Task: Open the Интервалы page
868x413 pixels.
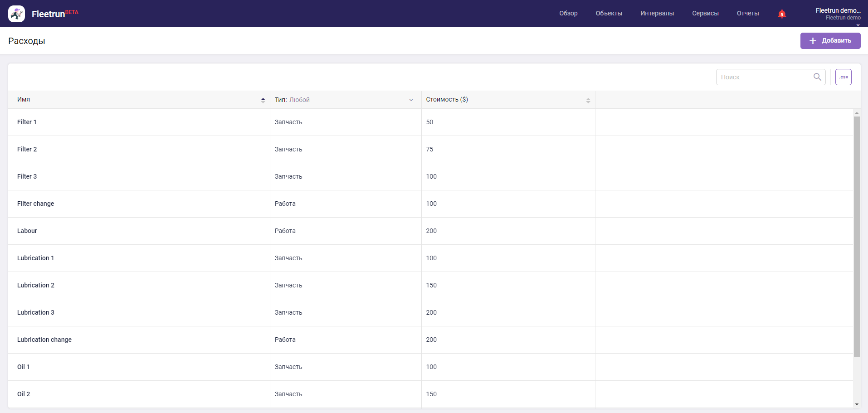Action: click(x=657, y=14)
